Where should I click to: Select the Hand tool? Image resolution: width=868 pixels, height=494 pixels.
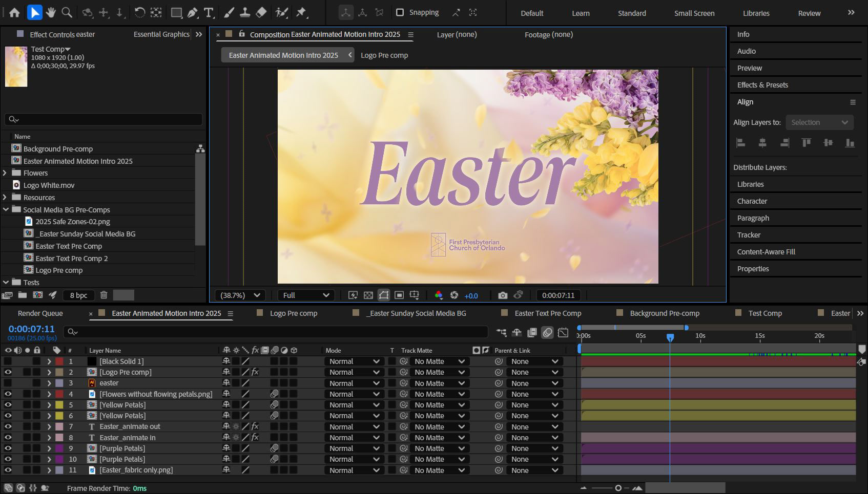(50, 13)
